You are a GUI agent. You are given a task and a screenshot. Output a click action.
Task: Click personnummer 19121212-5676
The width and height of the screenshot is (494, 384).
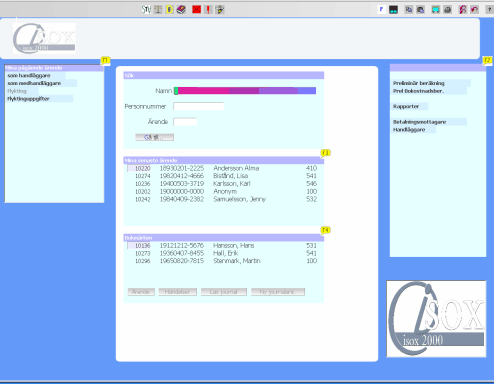(182, 245)
